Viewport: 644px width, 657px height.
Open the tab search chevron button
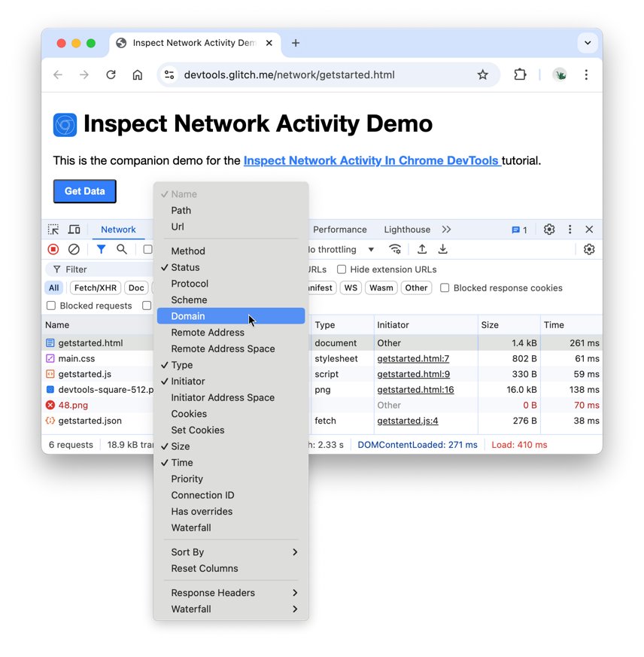pyautogui.click(x=588, y=43)
